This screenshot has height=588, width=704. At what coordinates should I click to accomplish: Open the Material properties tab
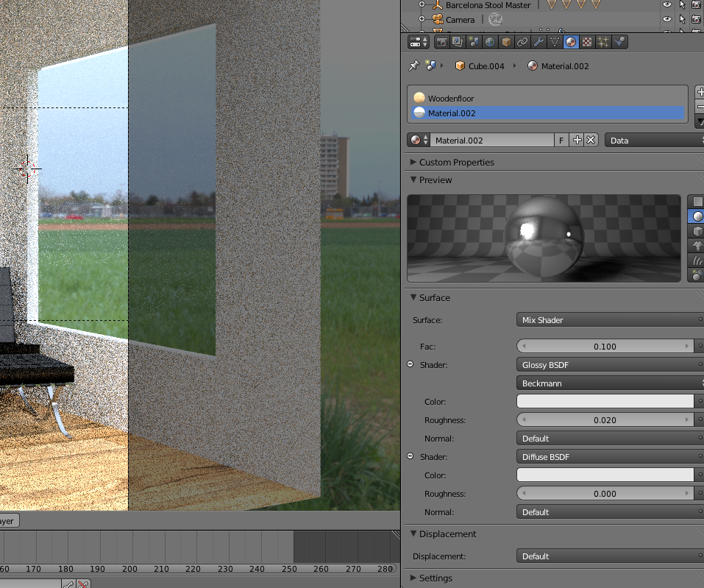pyautogui.click(x=571, y=42)
